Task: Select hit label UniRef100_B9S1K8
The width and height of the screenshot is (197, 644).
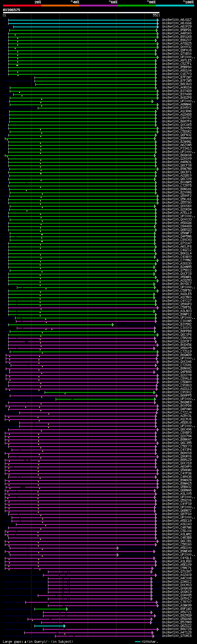Action: click(177, 37)
